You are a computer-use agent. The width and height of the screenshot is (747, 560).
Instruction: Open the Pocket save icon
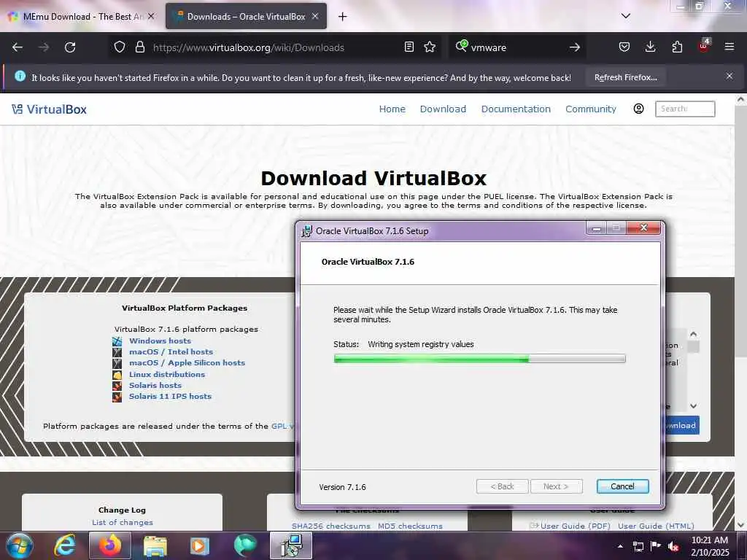pos(624,47)
